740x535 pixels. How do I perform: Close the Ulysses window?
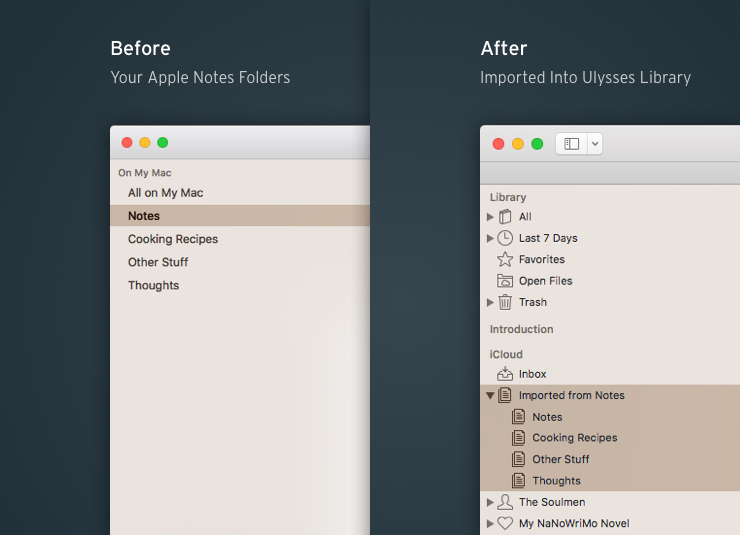coord(498,144)
